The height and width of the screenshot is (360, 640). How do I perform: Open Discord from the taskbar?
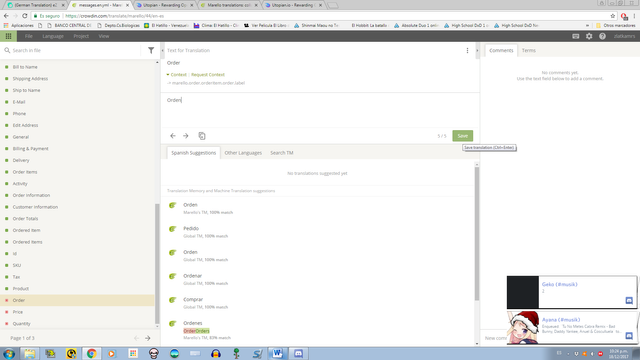pyautogui.click(x=298, y=353)
